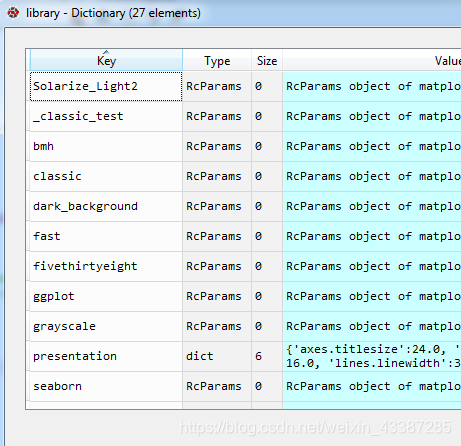
Task: Click the Spyder icon in the title bar
Action: coord(13,13)
